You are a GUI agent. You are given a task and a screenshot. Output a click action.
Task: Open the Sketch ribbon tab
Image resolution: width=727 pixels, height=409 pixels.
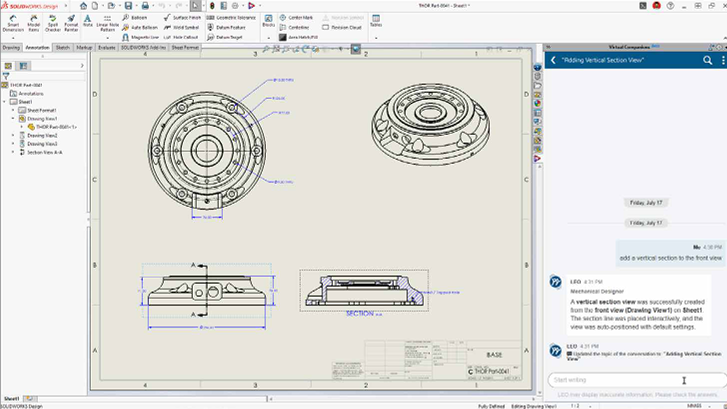coord(63,47)
